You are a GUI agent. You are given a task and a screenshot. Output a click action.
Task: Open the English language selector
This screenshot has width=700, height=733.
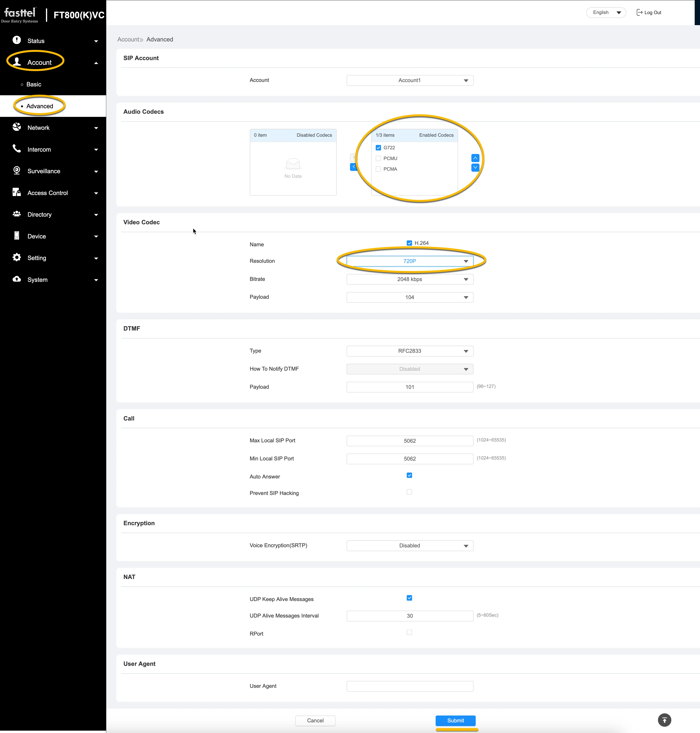[x=606, y=12]
